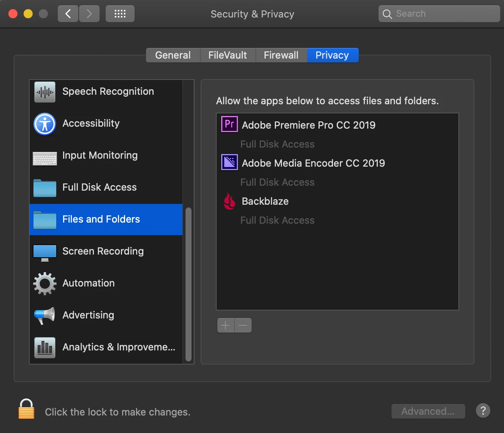Click the Speech Recognition waveform icon
The image size is (504, 433).
pyautogui.click(x=45, y=92)
